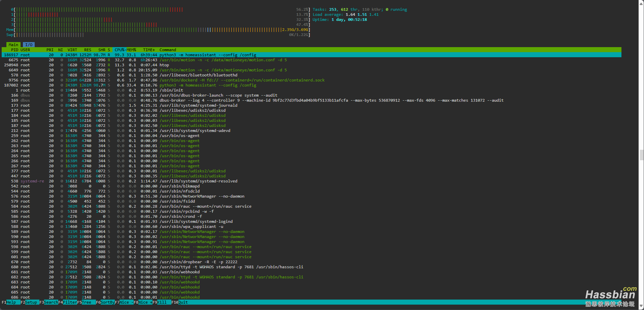Click F7 Nice - in bottom bar
The image size is (644, 310).
tap(124, 302)
